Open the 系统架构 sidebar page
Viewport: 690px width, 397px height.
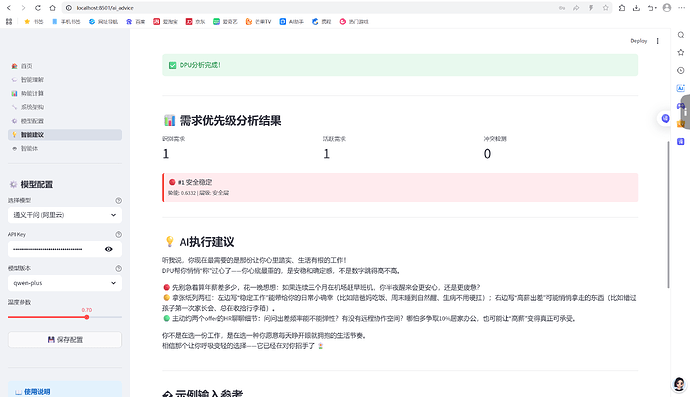click(x=65, y=107)
